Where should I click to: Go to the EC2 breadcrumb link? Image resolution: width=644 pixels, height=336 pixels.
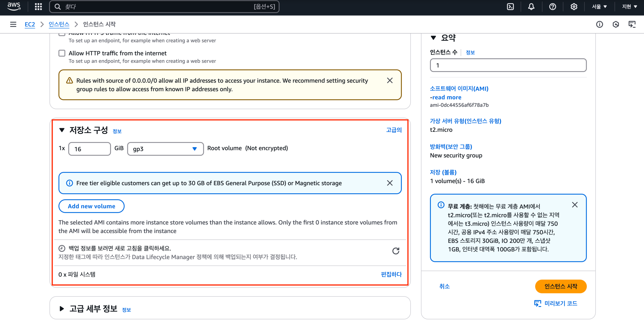pos(29,24)
